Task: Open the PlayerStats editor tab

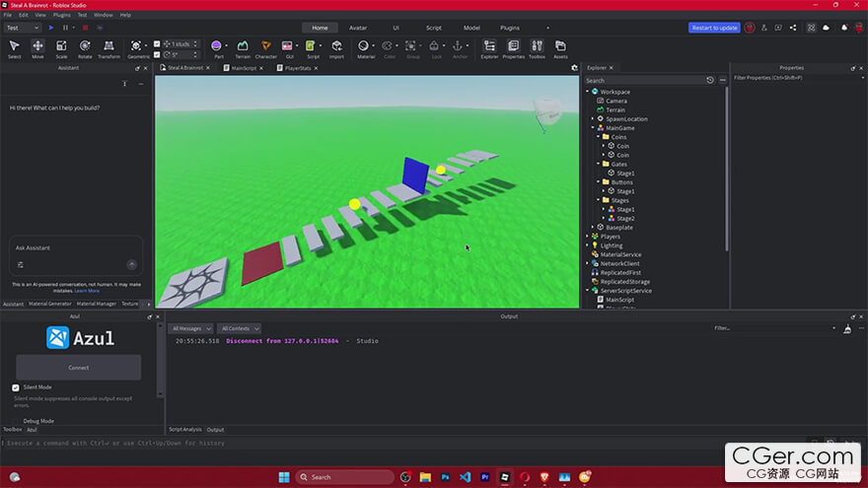Action: click(x=297, y=68)
